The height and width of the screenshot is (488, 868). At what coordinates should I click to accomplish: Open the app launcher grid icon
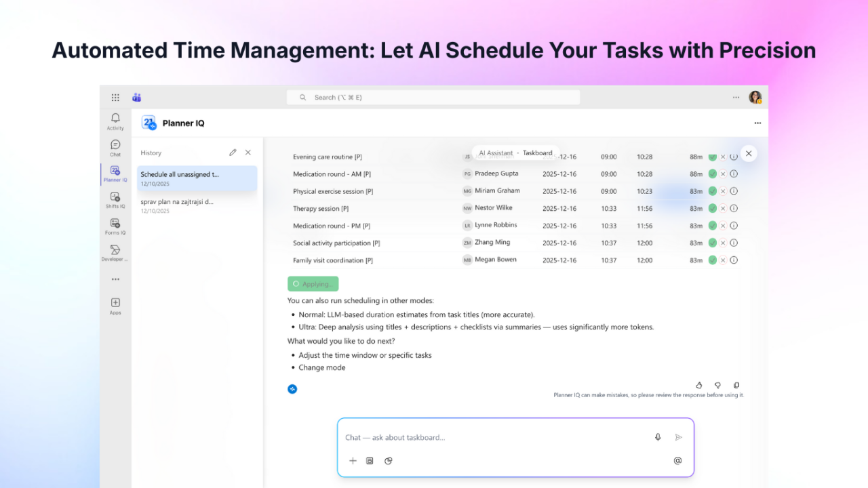tap(115, 98)
